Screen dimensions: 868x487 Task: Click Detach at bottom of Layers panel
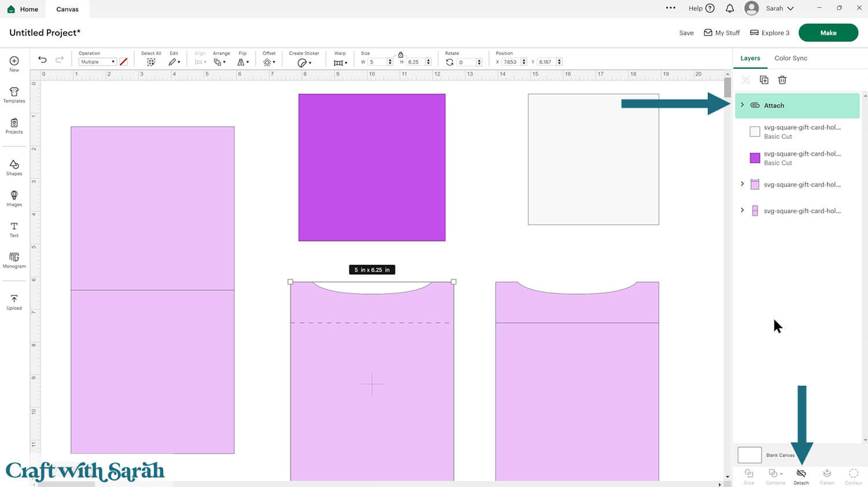pos(801,476)
